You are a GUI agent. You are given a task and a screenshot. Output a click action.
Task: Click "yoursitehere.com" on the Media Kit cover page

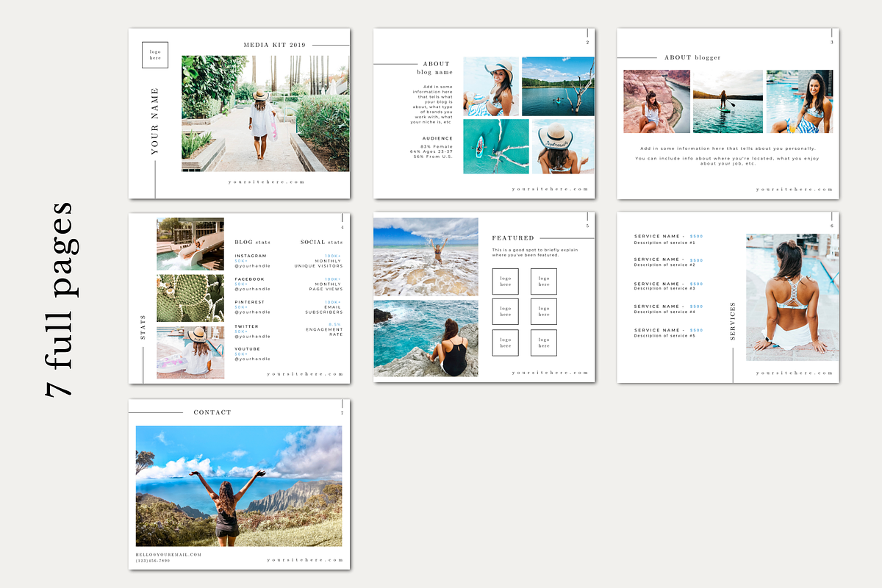click(266, 182)
